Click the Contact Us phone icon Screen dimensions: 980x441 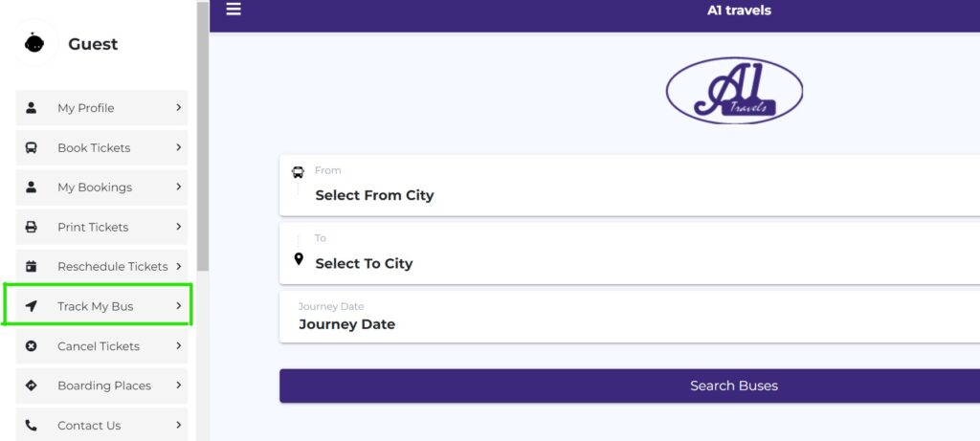click(x=32, y=426)
